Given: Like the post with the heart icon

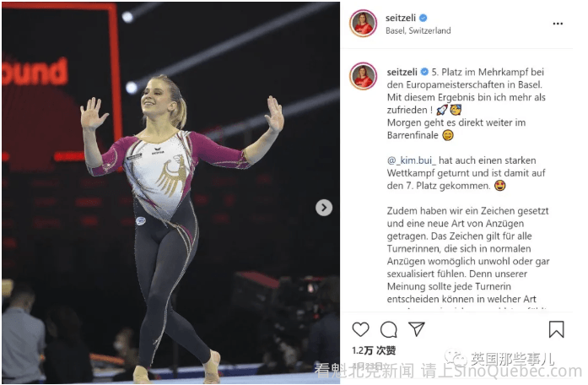Looking at the screenshot, I should 361,329.
